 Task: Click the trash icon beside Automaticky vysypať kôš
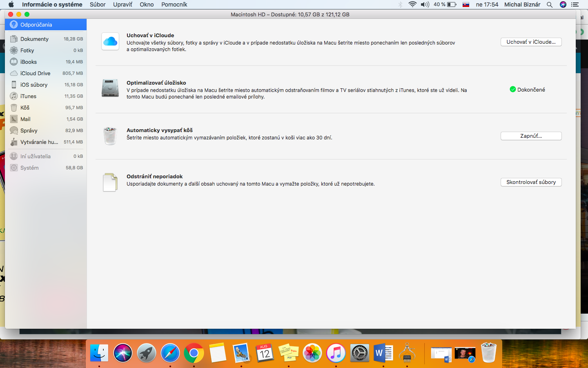pyautogui.click(x=110, y=136)
